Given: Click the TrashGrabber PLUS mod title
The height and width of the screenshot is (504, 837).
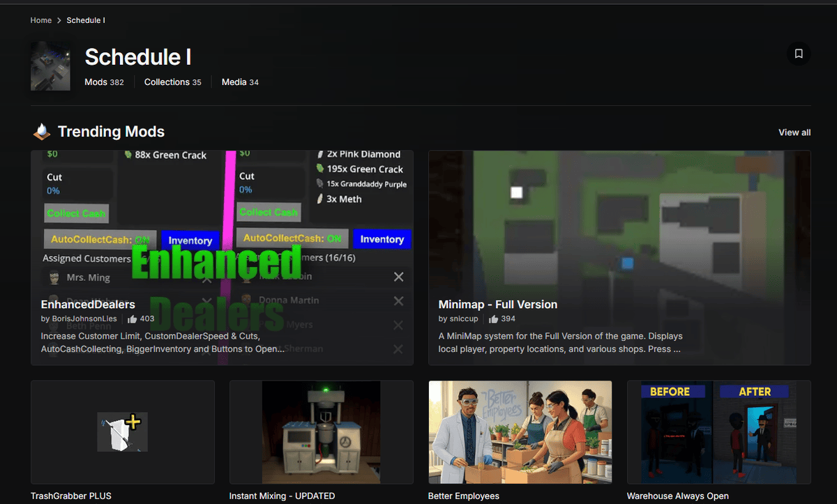Looking at the screenshot, I should (x=71, y=496).
